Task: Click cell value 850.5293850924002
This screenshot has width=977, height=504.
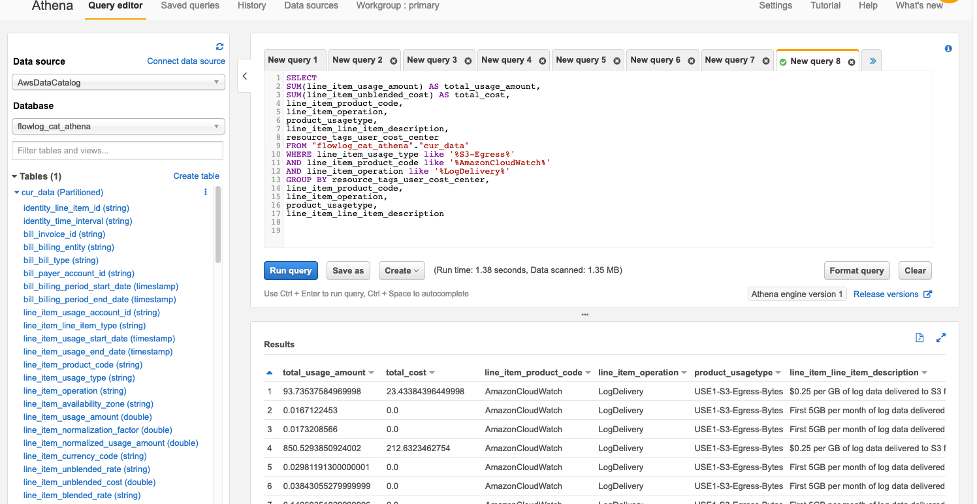Action: [322, 448]
